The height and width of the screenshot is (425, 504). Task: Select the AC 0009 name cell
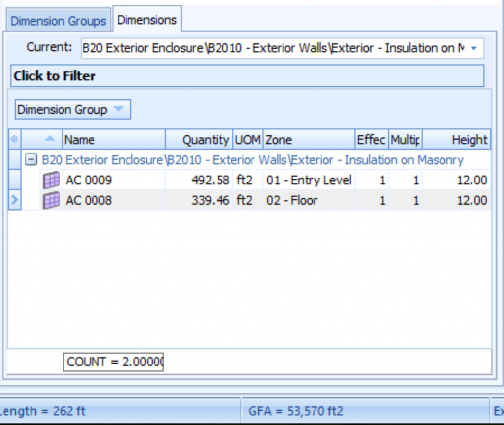pos(114,180)
